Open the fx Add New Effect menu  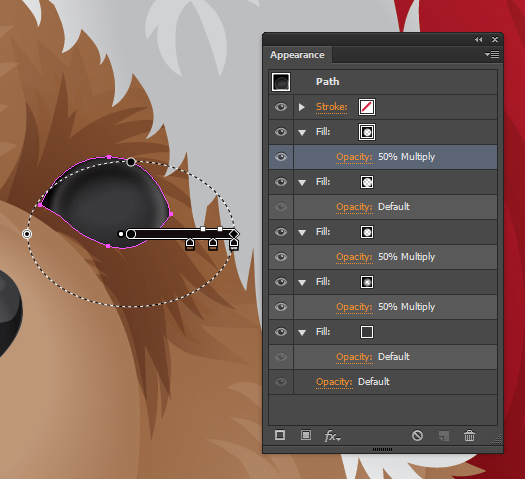point(332,436)
